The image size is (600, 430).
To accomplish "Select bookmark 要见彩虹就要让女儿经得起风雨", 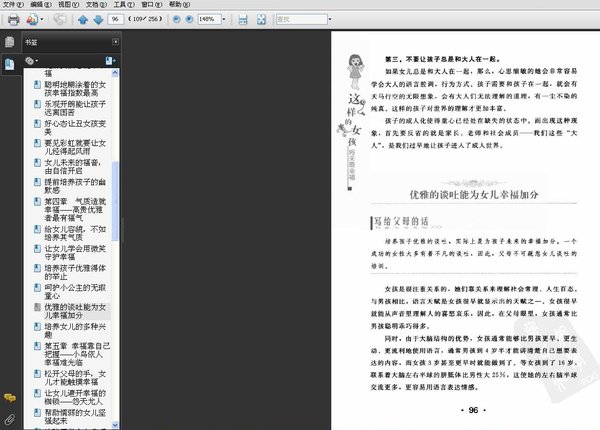I will click(75, 147).
